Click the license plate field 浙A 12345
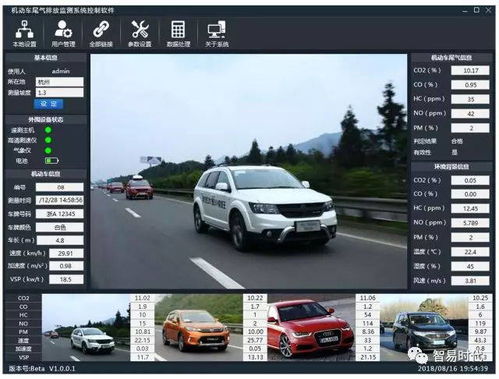 (x=60, y=214)
